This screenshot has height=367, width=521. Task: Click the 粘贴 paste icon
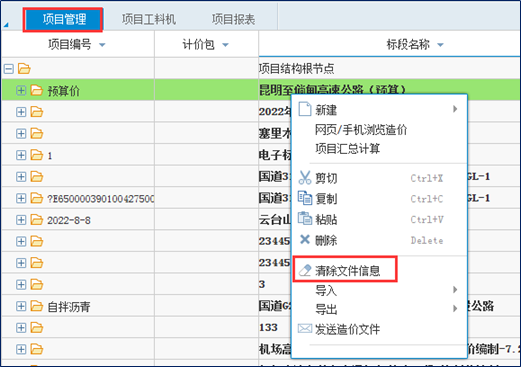click(x=305, y=219)
